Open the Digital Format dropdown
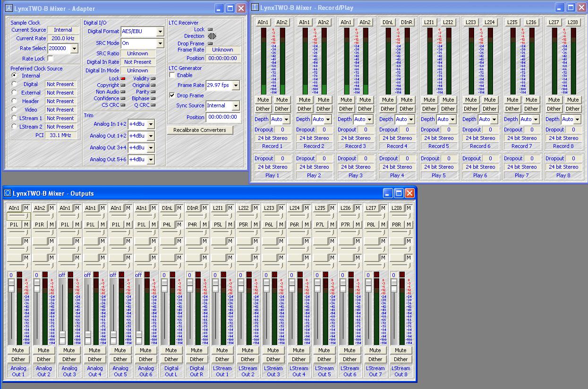This screenshot has width=588, height=389. pyautogui.click(x=160, y=31)
